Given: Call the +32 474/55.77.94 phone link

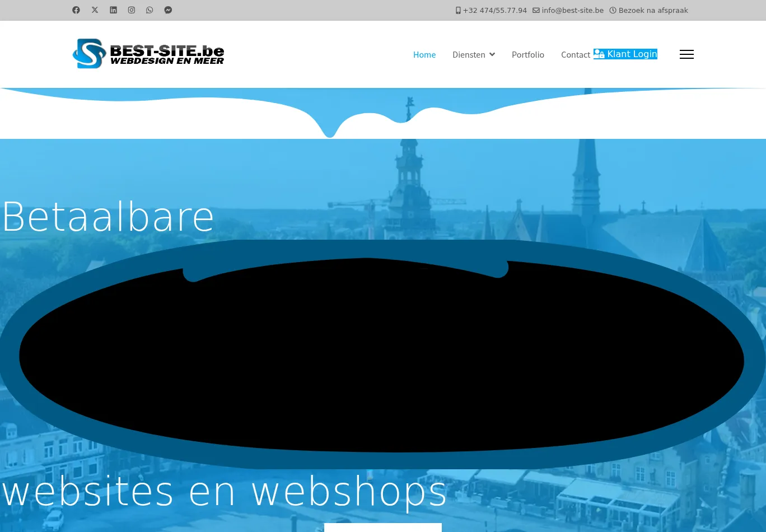Looking at the screenshot, I should pyautogui.click(x=492, y=10).
